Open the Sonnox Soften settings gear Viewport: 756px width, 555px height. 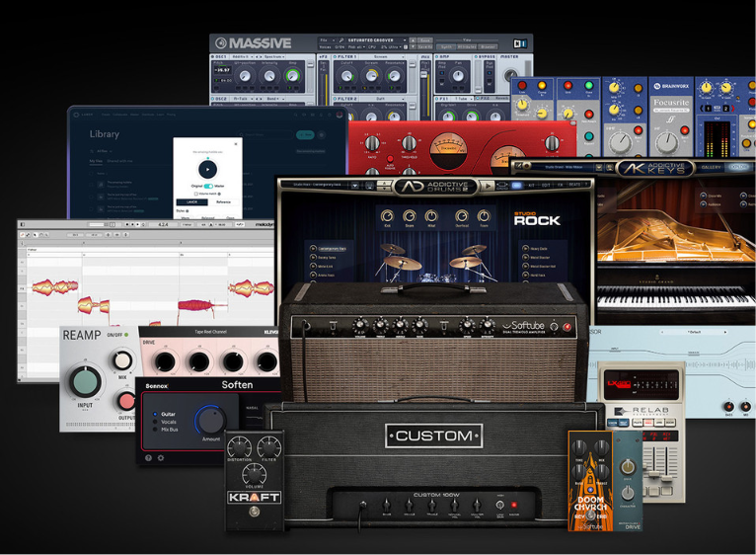(161, 457)
